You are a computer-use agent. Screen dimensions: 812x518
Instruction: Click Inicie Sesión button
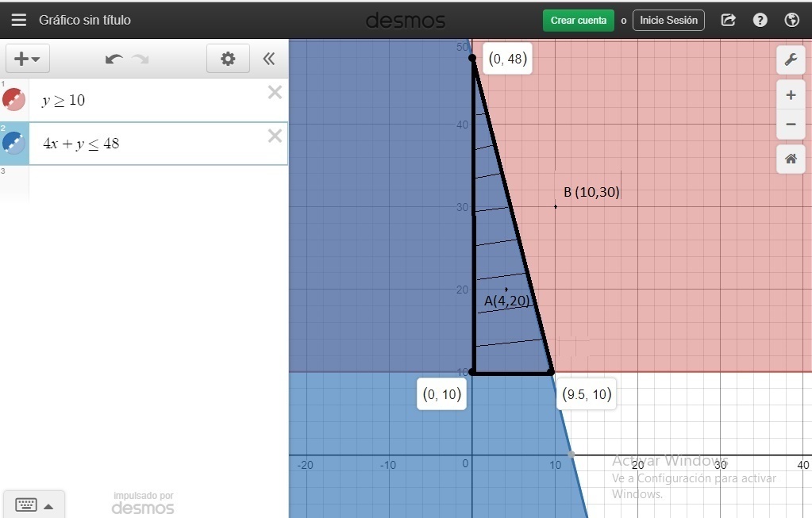tap(668, 20)
